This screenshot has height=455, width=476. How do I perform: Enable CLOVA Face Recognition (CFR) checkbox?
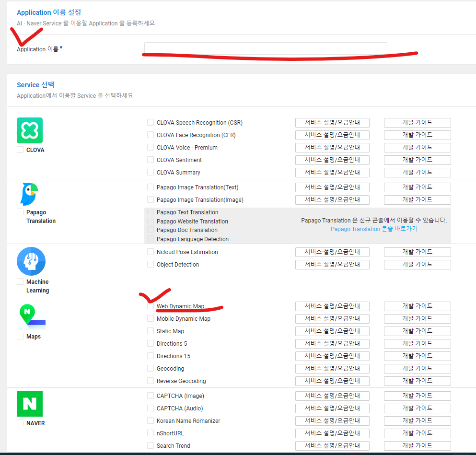(x=150, y=135)
